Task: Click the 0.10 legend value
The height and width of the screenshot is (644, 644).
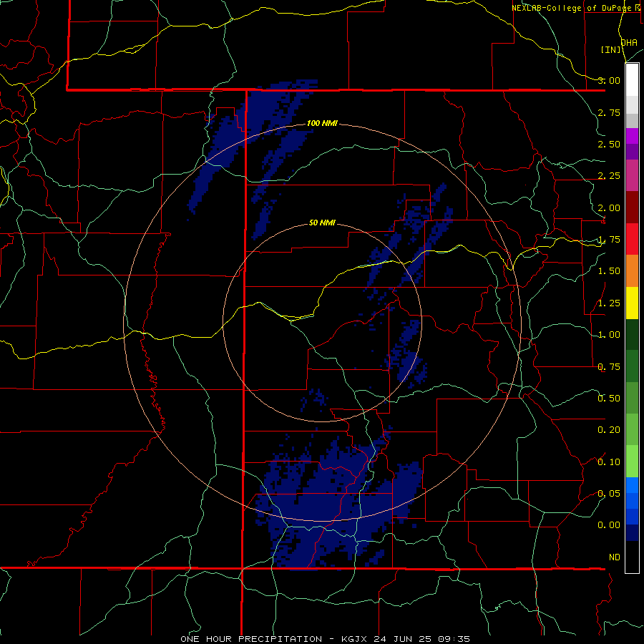Action: pos(609,462)
